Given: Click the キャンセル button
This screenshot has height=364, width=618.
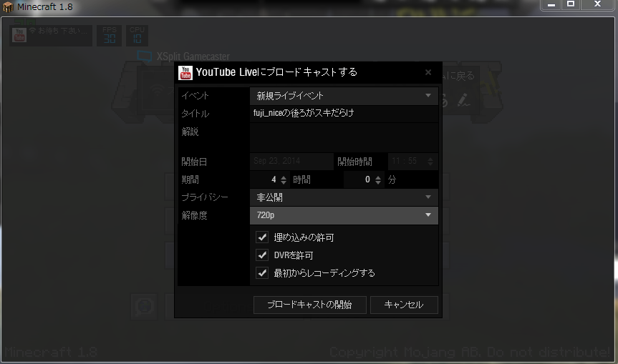Looking at the screenshot, I should pyautogui.click(x=404, y=305).
